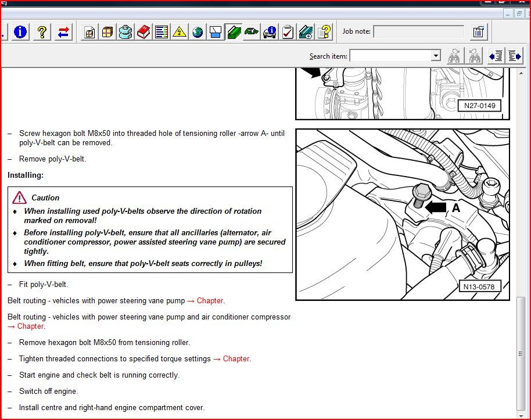Click the blue striped list icon
The width and height of the screenshot is (531, 420).
pos(161,32)
